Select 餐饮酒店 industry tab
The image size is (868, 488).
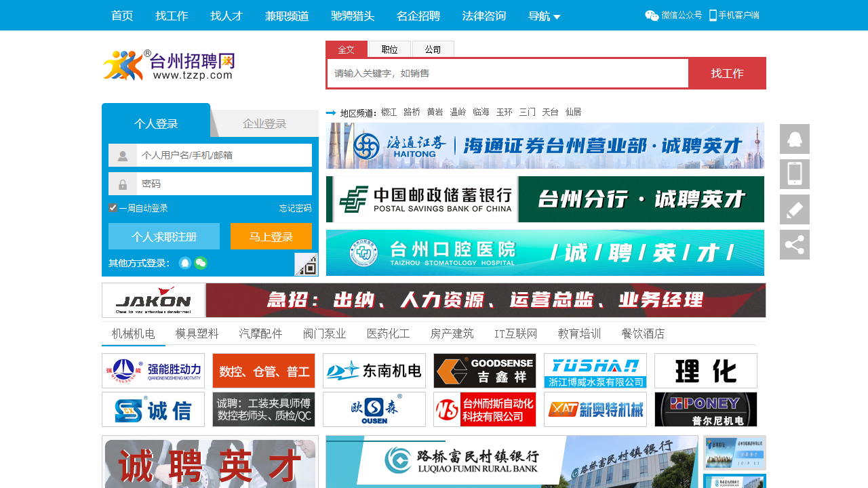click(644, 333)
